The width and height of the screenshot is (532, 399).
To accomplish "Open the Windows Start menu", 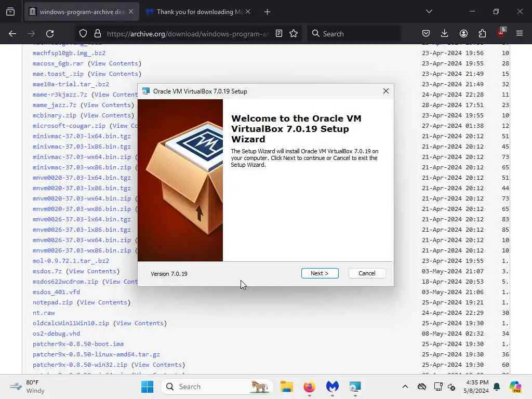I will (x=147, y=387).
